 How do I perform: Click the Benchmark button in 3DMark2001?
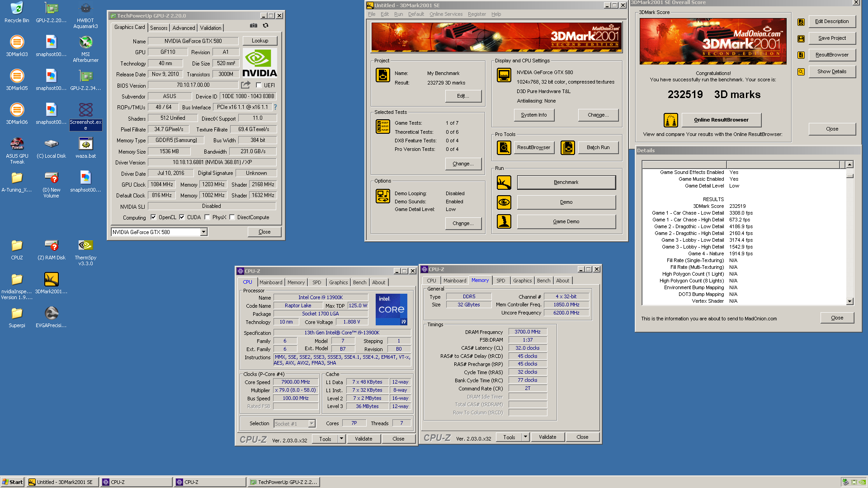tap(566, 182)
